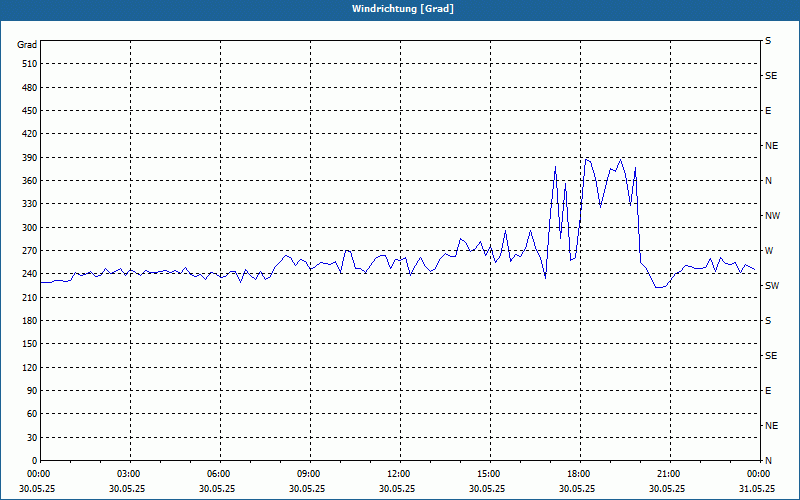Select the 0 value at the y-axis origin
This screenshot has height=500, width=800.
35,461
